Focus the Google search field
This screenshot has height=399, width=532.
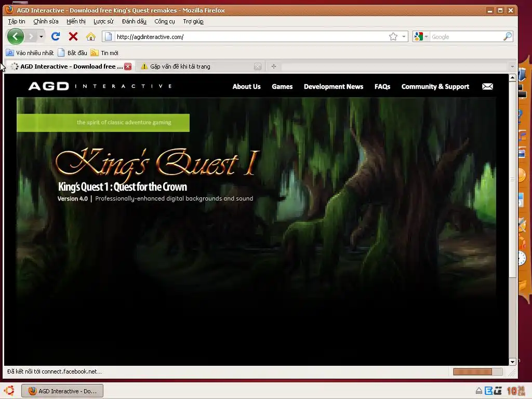click(x=466, y=37)
